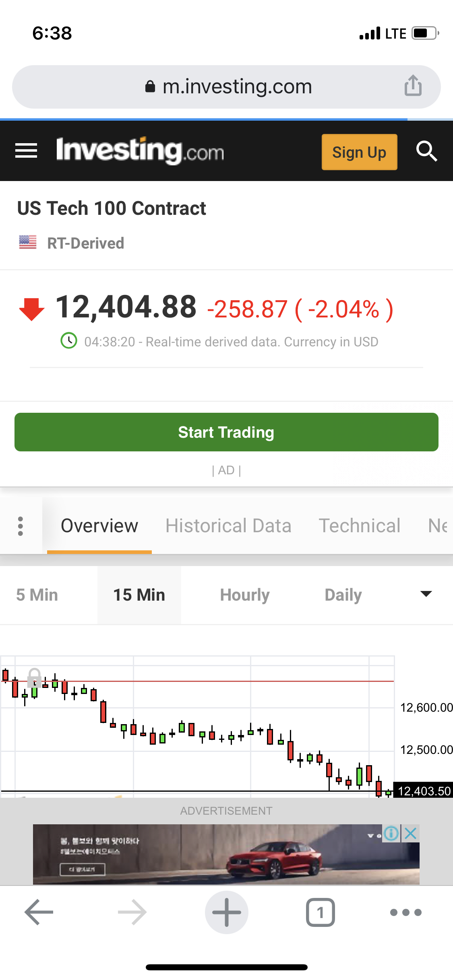Open the three-dot section options menu
453x980 pixels.
click(21, 526)
